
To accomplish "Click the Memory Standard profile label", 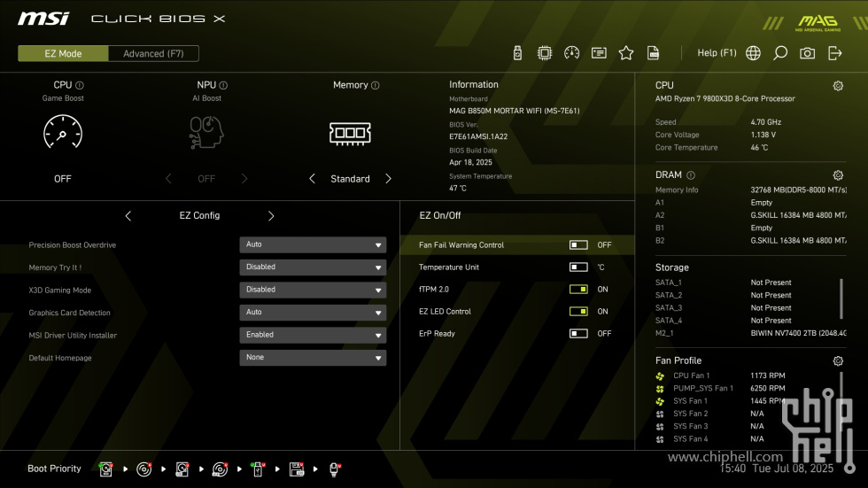I will tap(350, 179).
